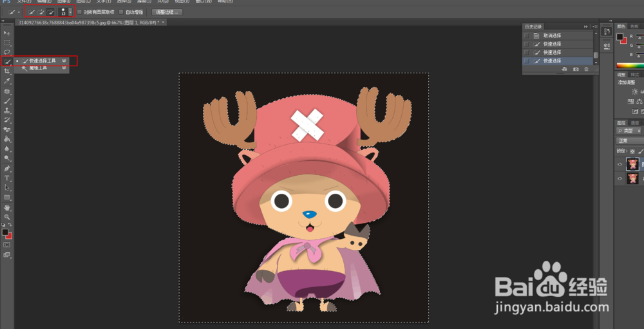This screenshot has width=644, height=329.
Task: Toggle Quick Mask mode icon
Action: click(7, 245)
